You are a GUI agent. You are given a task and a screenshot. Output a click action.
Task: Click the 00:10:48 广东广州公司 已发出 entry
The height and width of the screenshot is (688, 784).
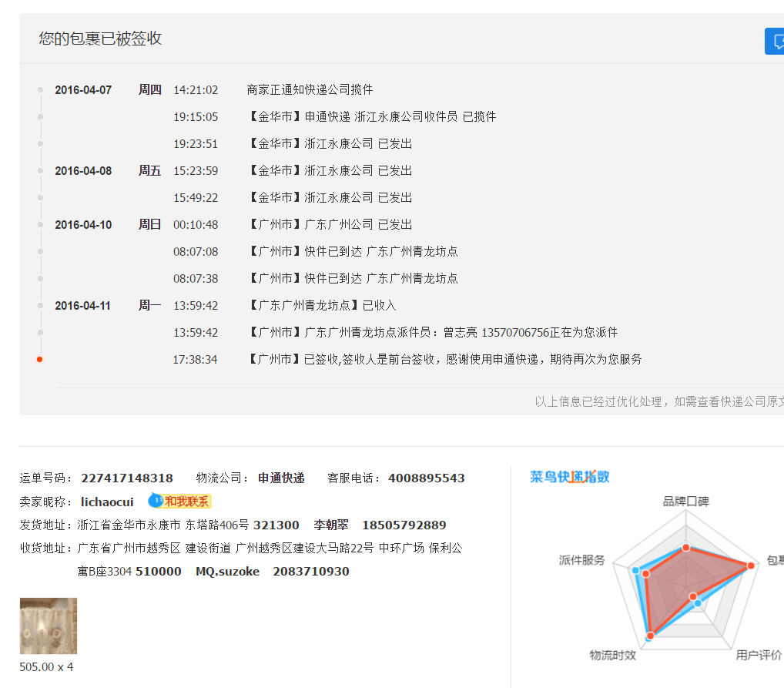330,225
